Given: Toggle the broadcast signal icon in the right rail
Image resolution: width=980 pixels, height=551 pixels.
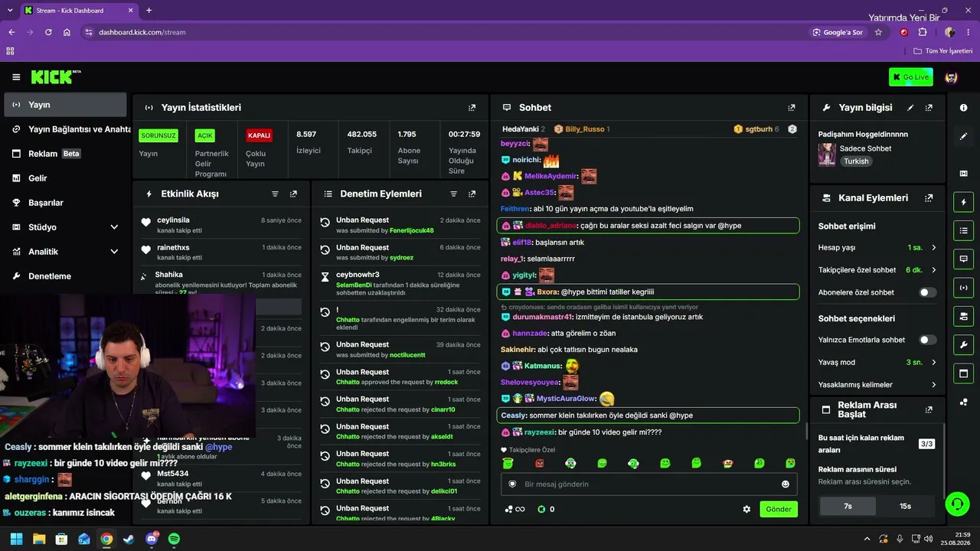Looking at the screenshot, I should [x=963, y=288].
